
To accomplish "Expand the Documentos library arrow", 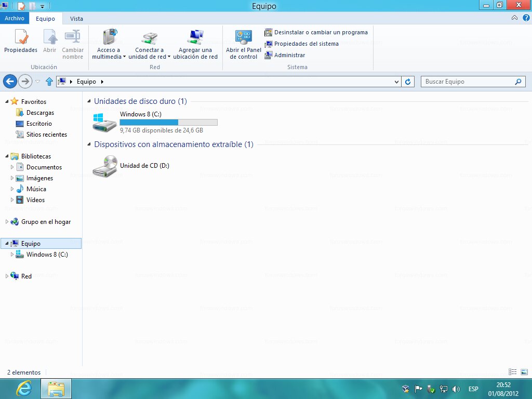I will 12,167.
